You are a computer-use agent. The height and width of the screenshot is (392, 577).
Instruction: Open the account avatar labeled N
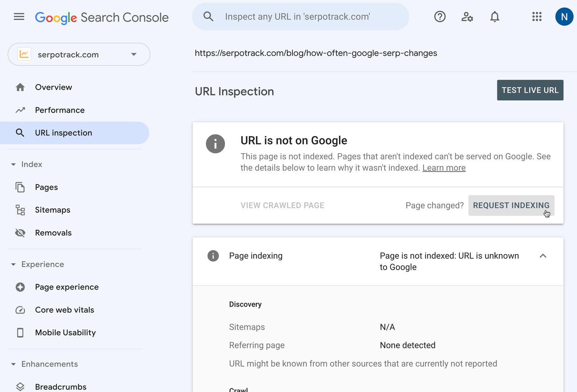[x=564, y=17]
